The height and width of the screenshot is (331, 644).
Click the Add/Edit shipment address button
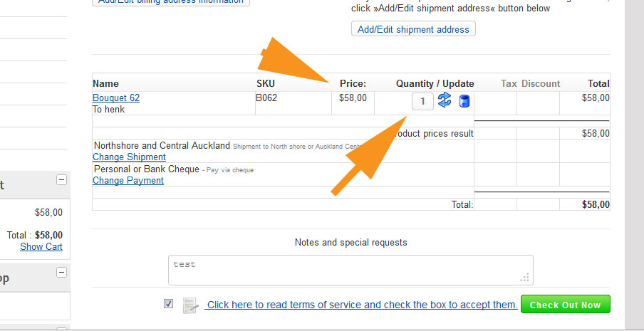[413, 29]
